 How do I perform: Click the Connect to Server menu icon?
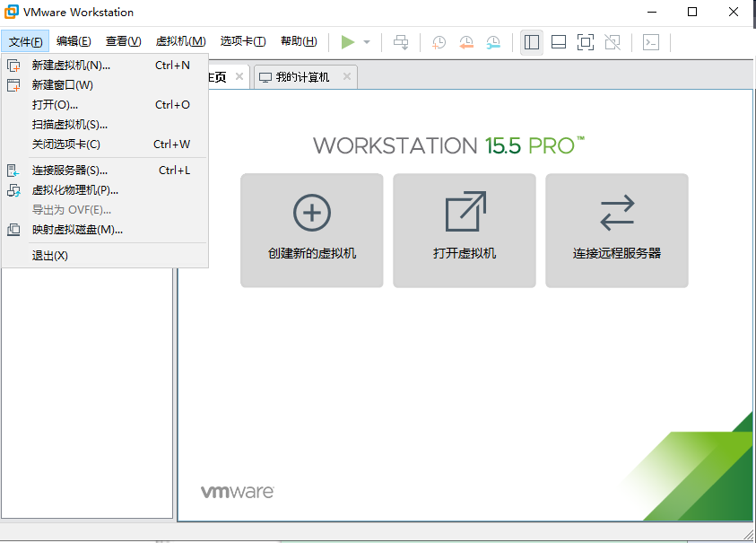click(x=13, y=171)
